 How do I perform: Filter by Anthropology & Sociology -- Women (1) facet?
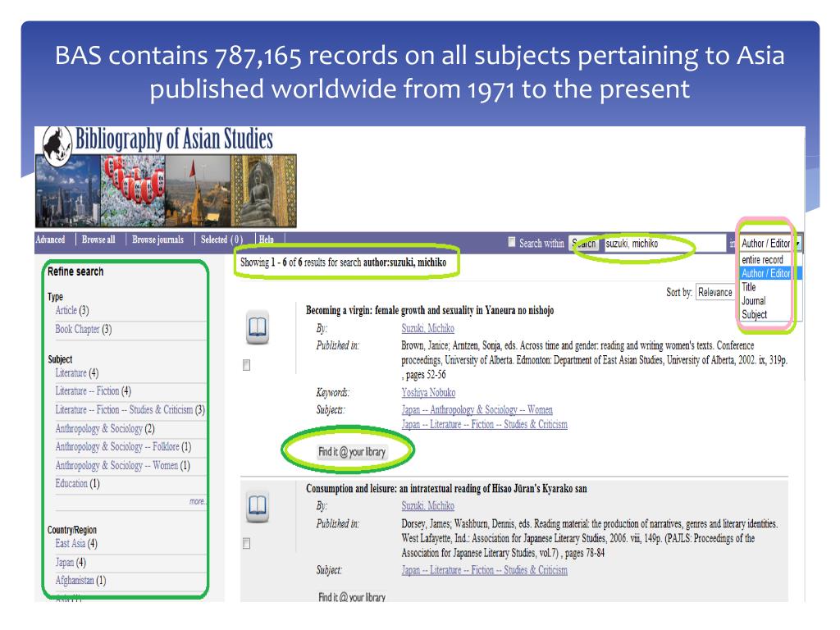click(x=123, y=466)
